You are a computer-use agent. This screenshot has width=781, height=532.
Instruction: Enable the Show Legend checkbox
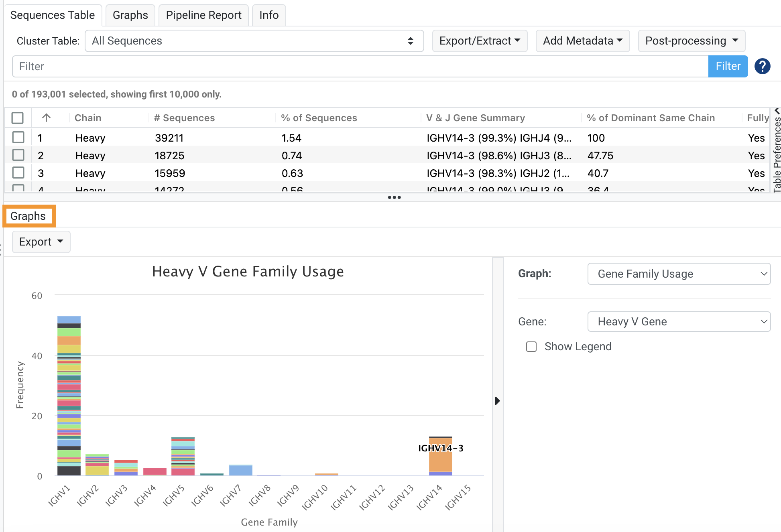tap(531, 346)
